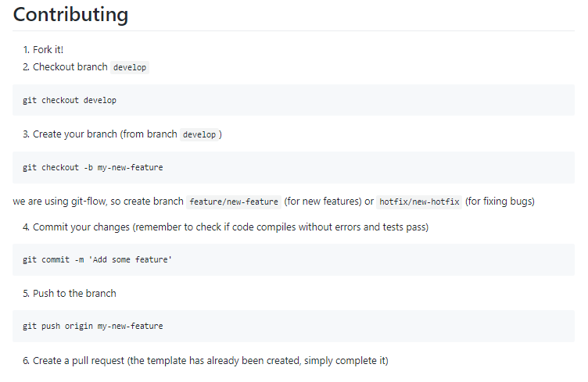
Task: Click the 'git checkout -b my-new-feature' code block
Action: tap(92, 167)
